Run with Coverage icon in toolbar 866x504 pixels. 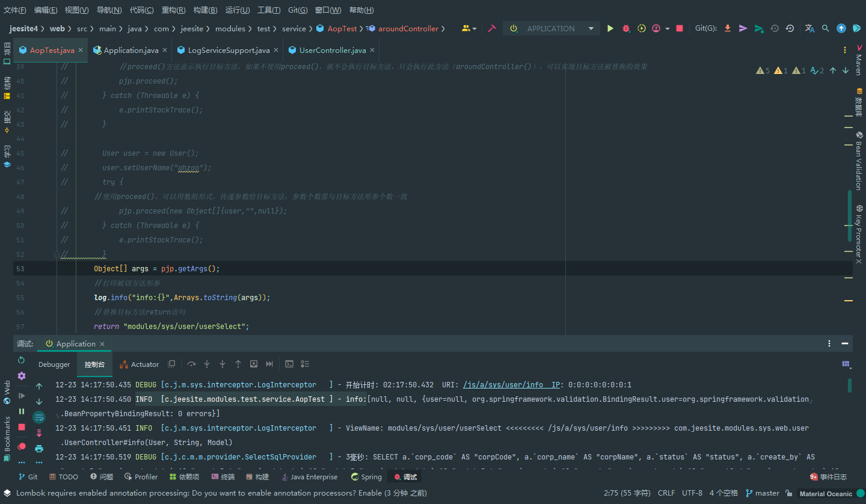642,28
